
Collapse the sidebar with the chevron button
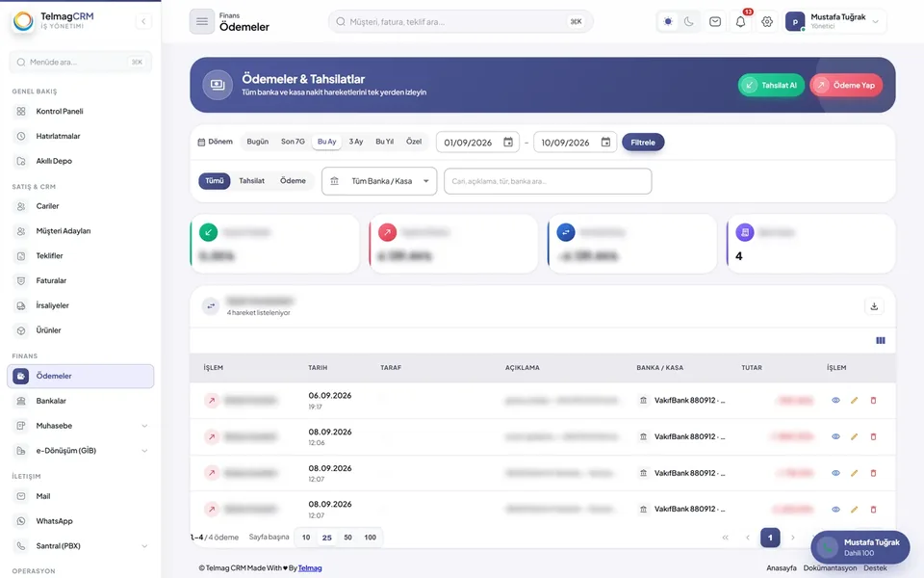click(x=143, y=21)
